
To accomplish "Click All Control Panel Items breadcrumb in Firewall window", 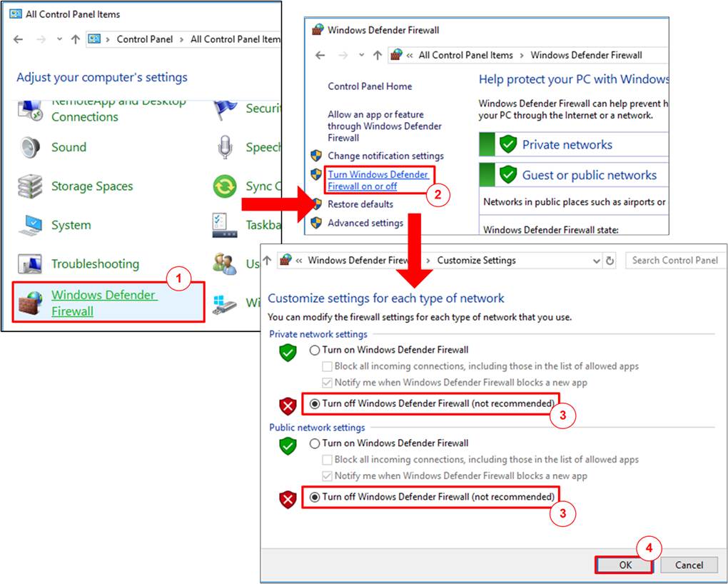I will (465, 55).
